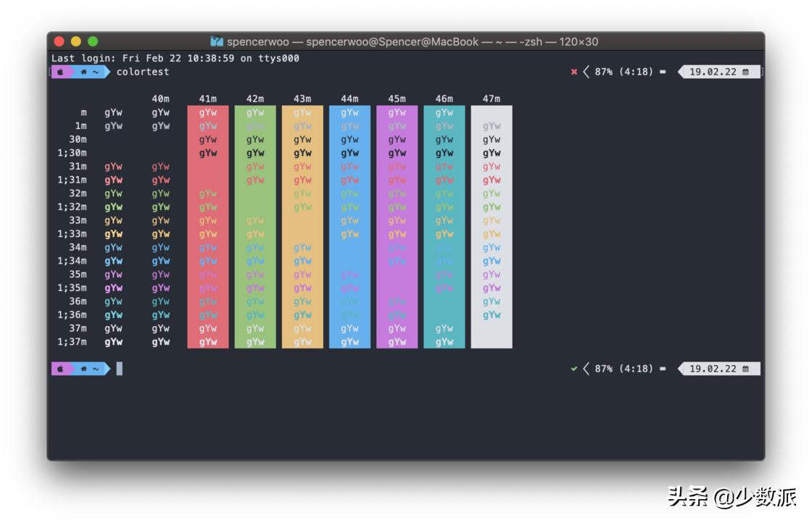Click the window title text spencerwoo@Spencer@MacBook

[x=392, y=42]
